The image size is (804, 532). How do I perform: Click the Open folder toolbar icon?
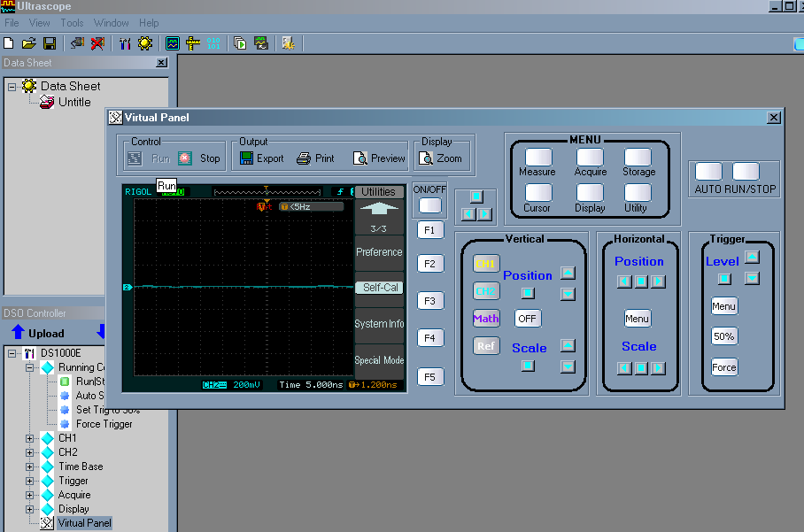[29, 42]
